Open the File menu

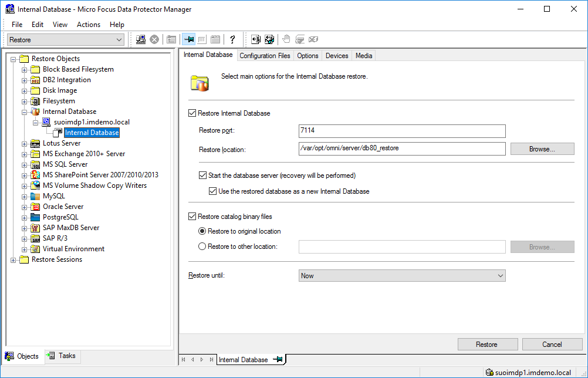pos(17,25)
